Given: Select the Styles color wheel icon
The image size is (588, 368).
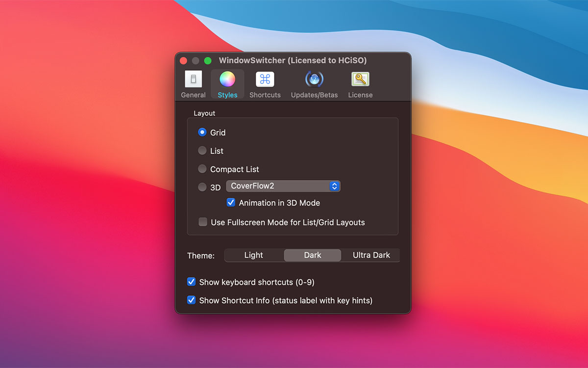Looking at the screenshot, I should pos(227,79).
